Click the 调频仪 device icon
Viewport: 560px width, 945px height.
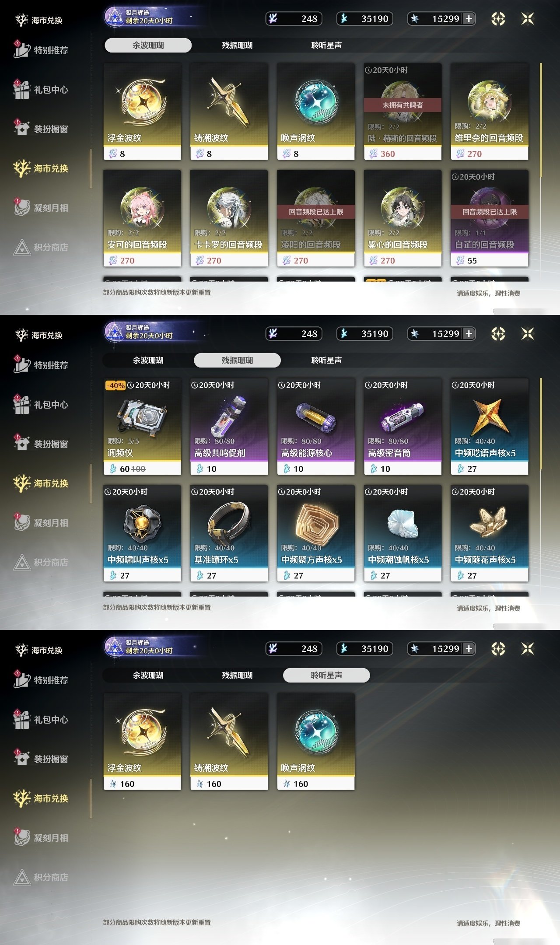(142, 416)
